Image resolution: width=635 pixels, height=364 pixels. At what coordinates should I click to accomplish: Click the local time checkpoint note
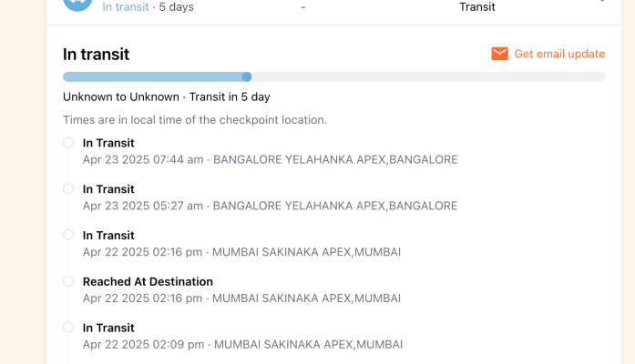[195, 120]
